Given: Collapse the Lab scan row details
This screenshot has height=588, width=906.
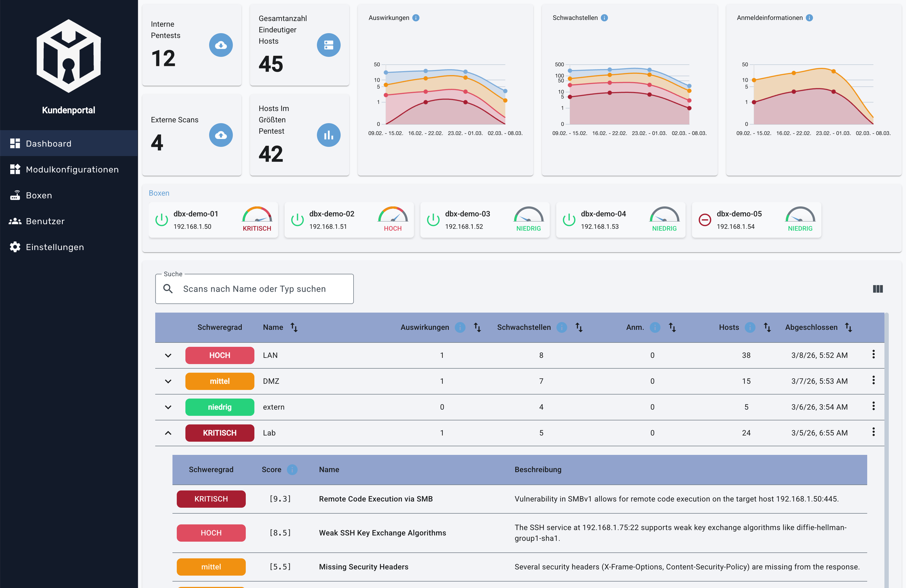Looking at the screenshot, I should [168, 433].
